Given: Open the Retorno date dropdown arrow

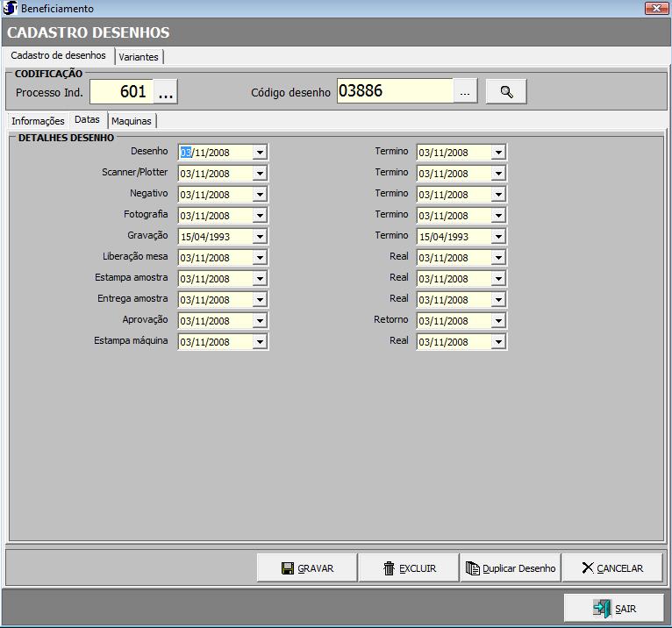Looking at the screenshot, I should [x=498, y=321].
